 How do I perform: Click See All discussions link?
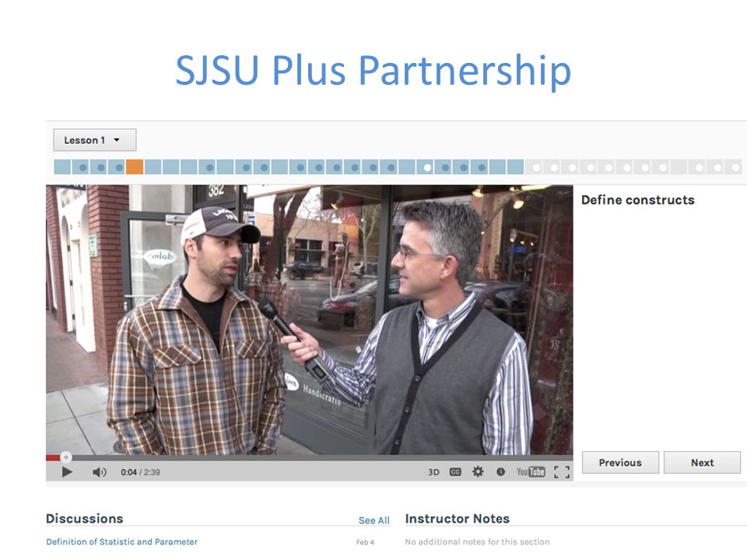(x=374, y=520)
